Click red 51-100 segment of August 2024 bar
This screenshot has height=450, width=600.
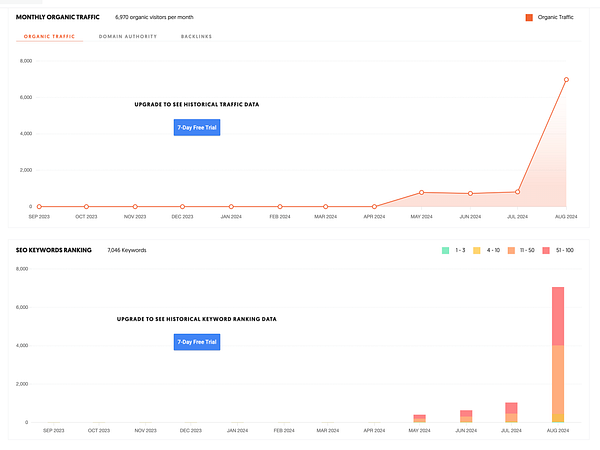point(558,315)
